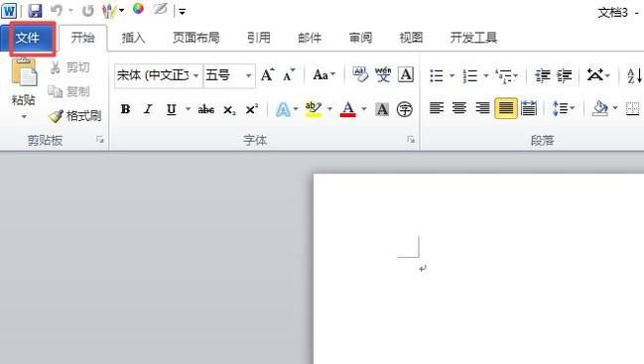Click the Multilevel List icon
644x364 pixels.
tap(504, 75)
